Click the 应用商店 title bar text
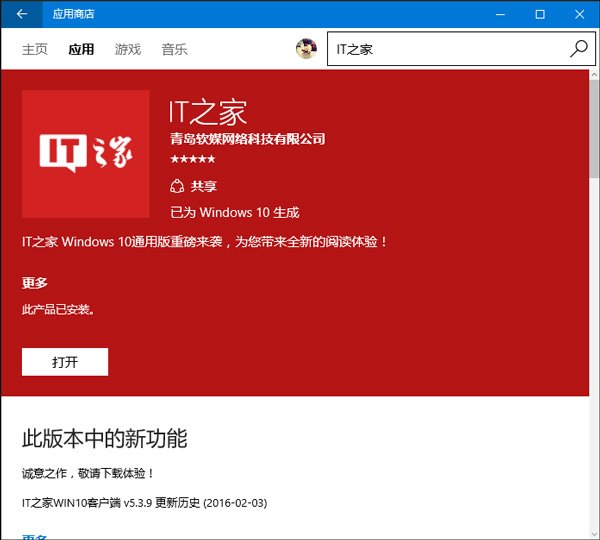Image resolution: width=600 pixels, height=540 pixels. click(73, 14)
